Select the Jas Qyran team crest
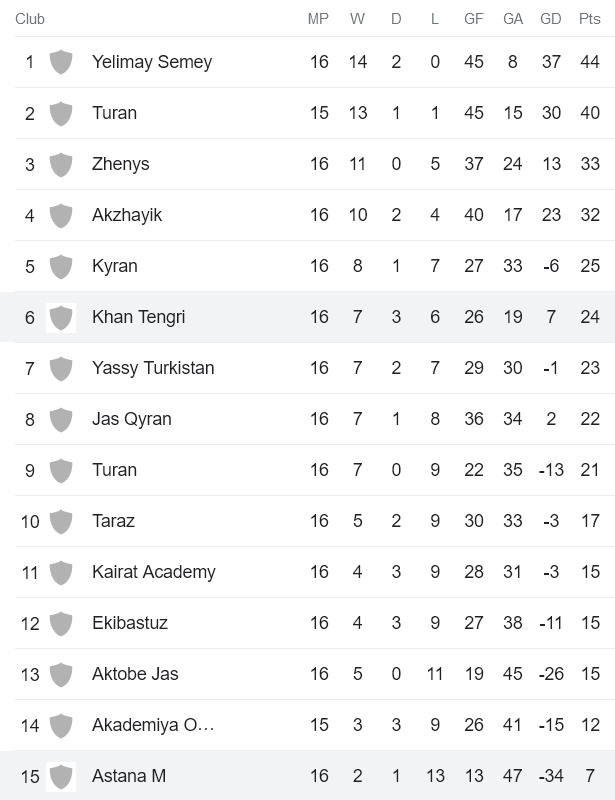615x800 pixels. pyautogui.click(x=61, y=419)
